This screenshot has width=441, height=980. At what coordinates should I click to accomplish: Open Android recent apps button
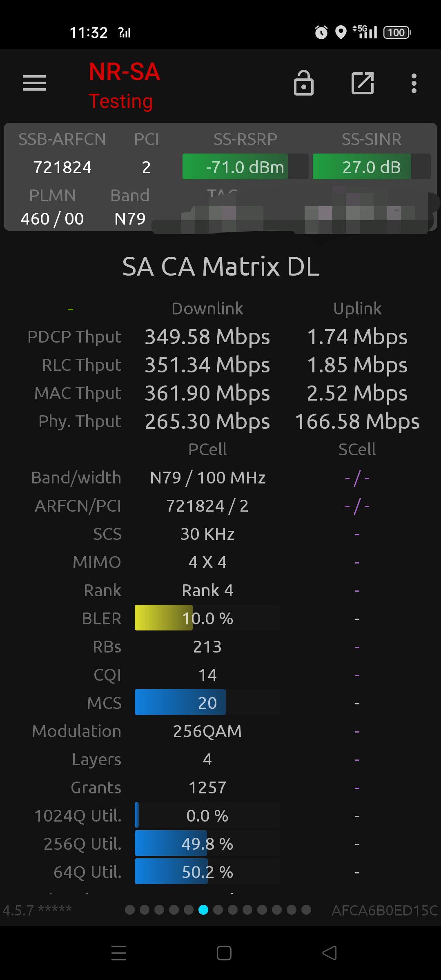[119, 953]
